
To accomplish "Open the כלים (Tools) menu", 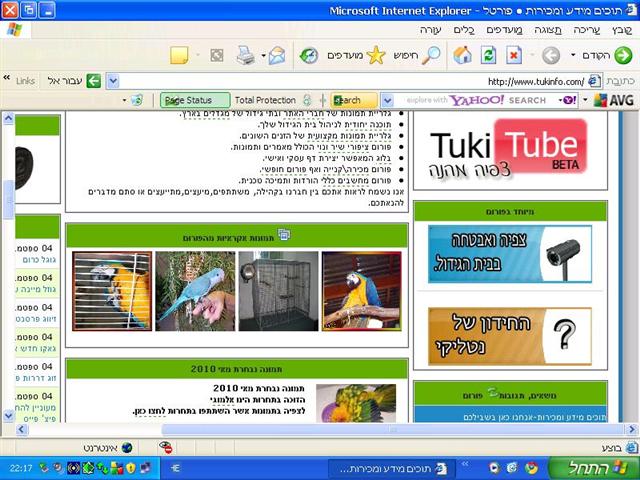I will point(464,30).
